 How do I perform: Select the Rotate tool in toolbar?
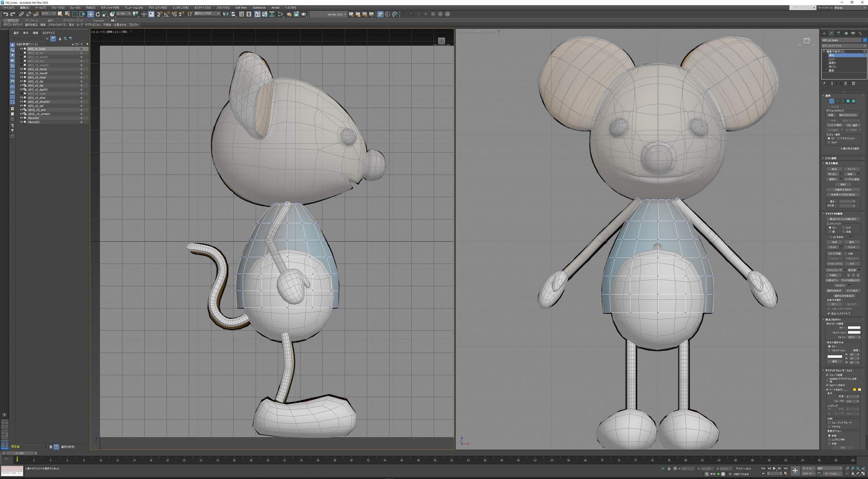click(98, 14)
